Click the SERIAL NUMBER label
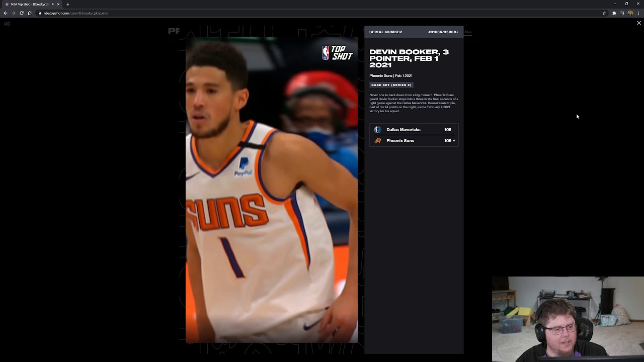Viewport: 644px width, 362px height. [385, 32]
